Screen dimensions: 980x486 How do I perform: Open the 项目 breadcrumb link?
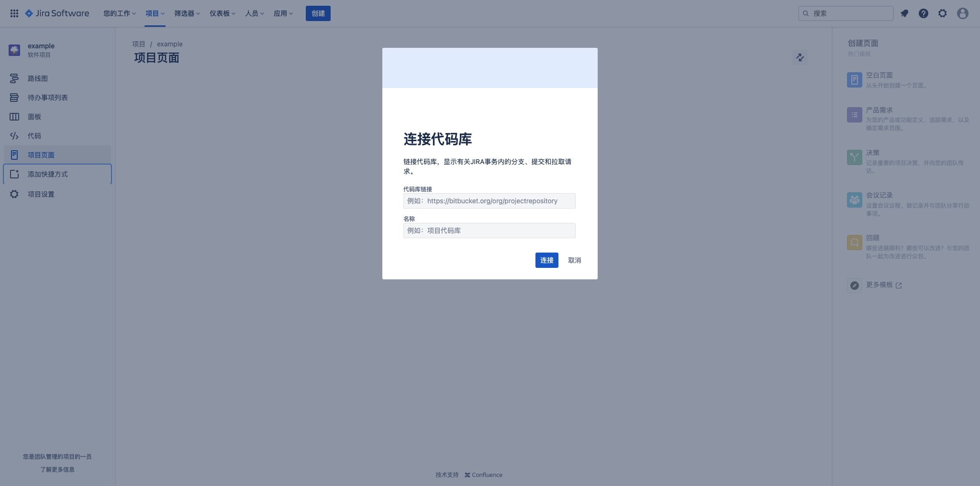(139, 44)
